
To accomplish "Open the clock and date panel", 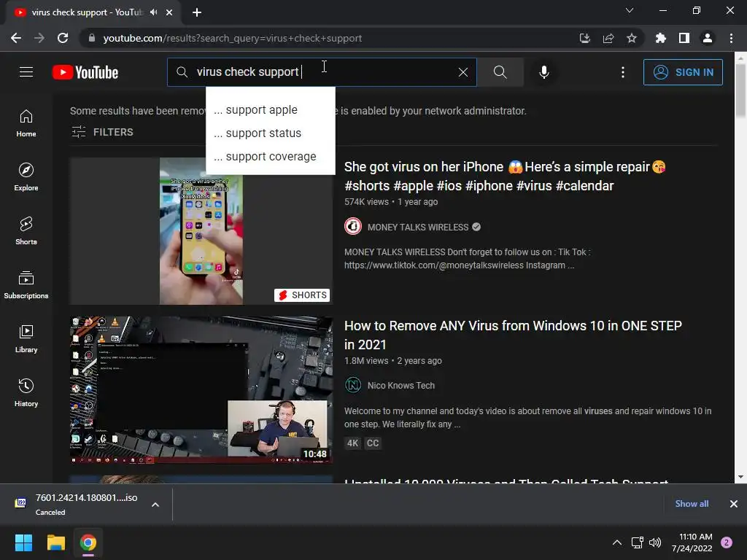I will pos(693,542).
